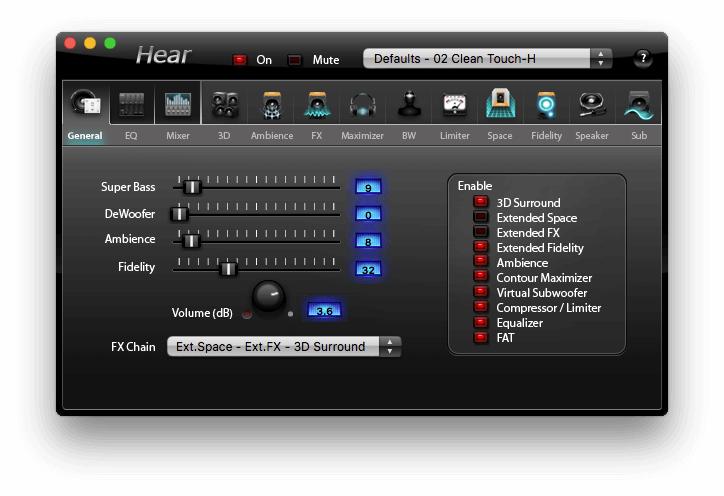724x496 pixels.
Task: Enable the Extended Space effect
Action: pyautogui.click(x=481, y=218)
